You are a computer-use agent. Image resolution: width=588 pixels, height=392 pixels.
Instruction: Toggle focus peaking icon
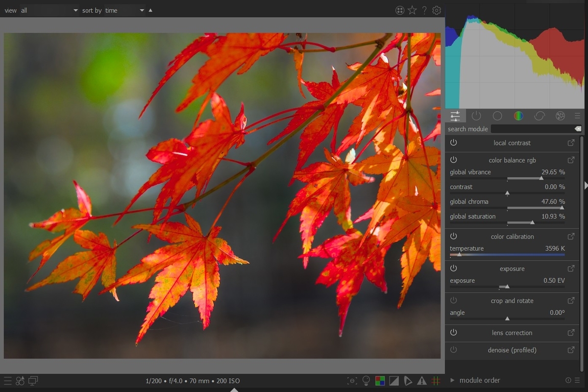352,381
